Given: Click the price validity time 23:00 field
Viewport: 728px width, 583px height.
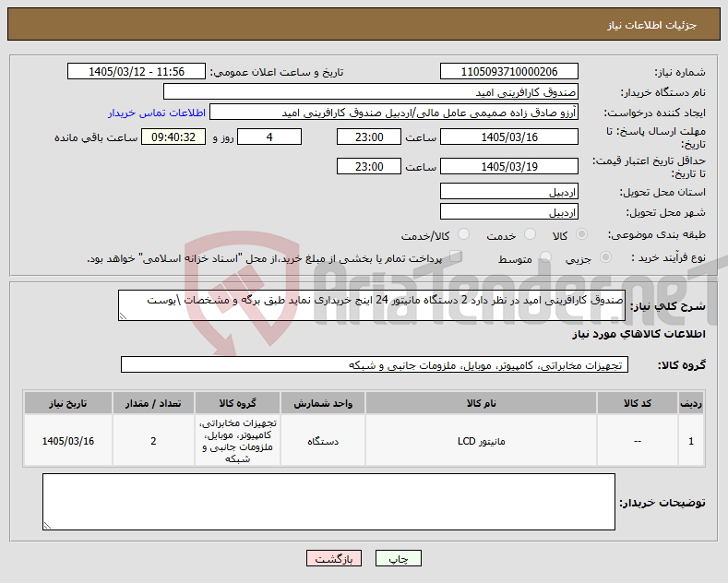Looking at the screenshot, I should 369,166.
